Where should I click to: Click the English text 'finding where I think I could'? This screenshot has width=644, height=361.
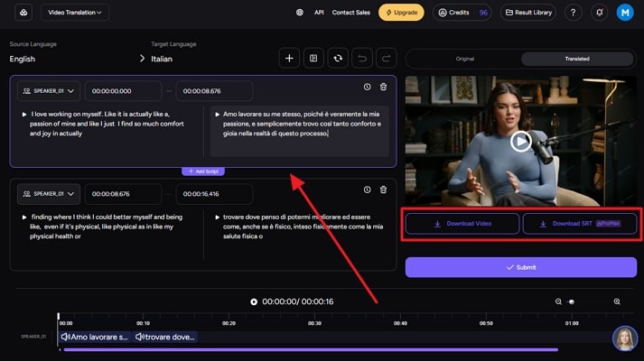click(x=107, y=227)
